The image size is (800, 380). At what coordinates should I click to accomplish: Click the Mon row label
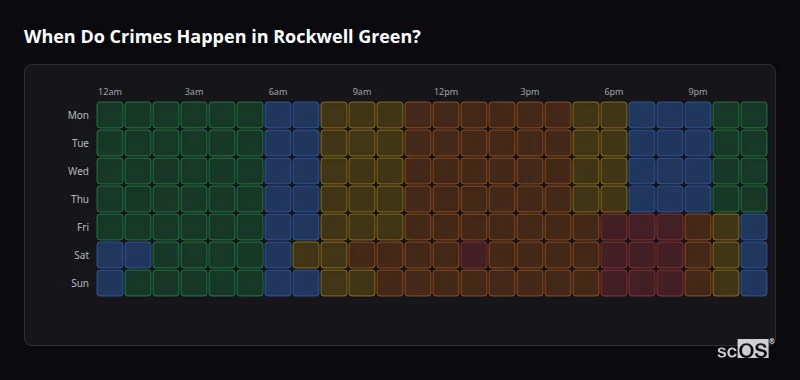[78, 115]
